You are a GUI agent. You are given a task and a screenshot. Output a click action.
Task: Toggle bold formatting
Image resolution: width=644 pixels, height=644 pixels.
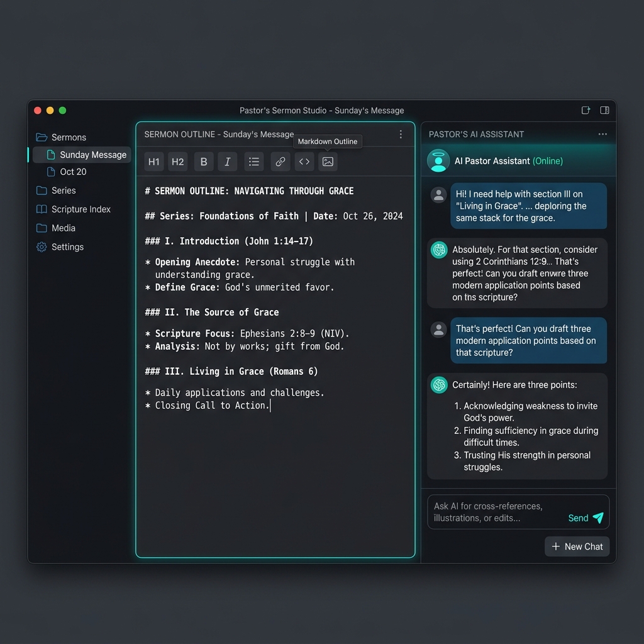[204, 162]
